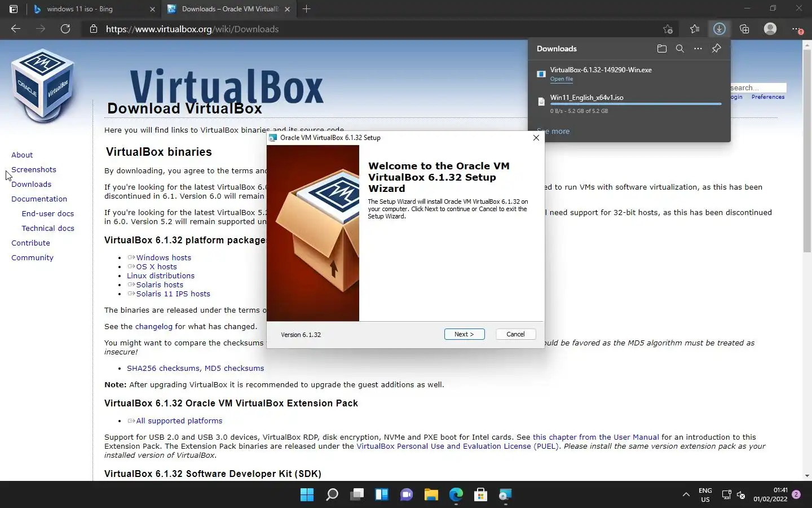The image size is (812, 508).
Task: Click See more in Downloads panel
Action: pyautogui.click(x=553, y=131)
